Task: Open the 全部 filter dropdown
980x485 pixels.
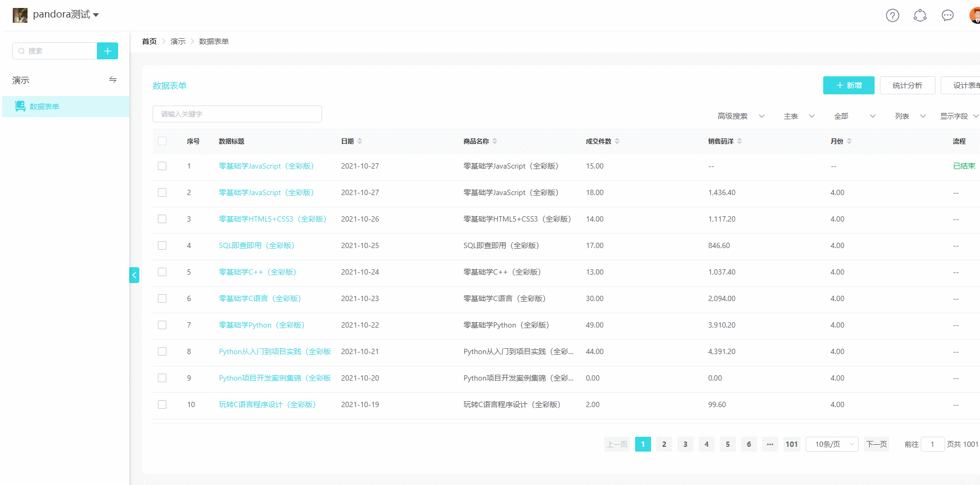Action: point(854,116)
